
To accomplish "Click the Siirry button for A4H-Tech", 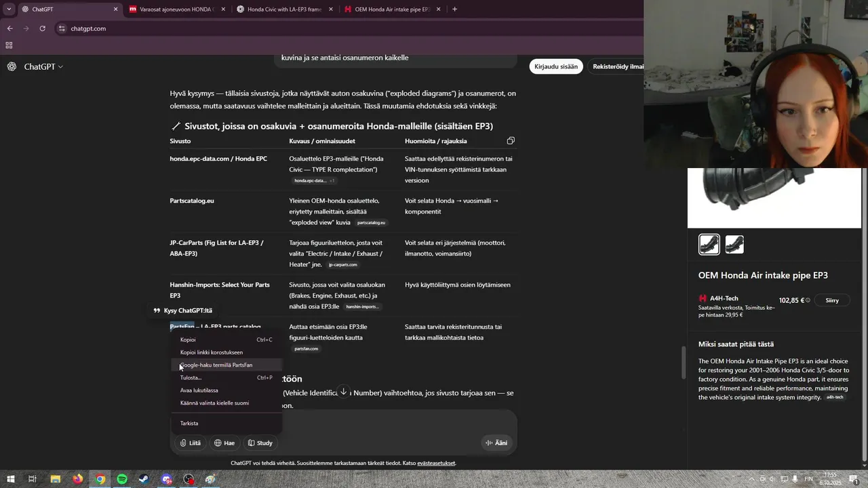I will [x=832, y=300].
